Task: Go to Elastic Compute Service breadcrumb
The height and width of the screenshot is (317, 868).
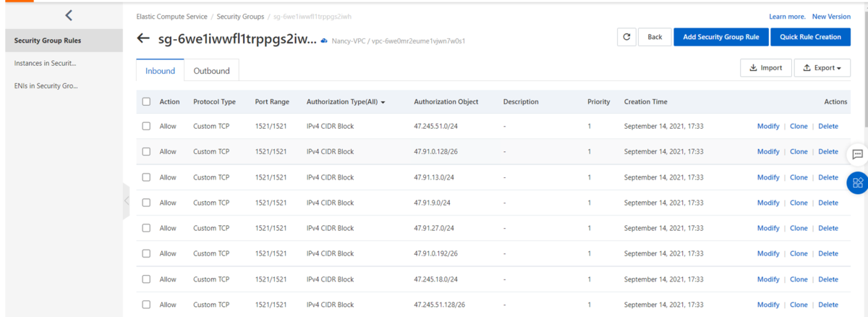Action: point(171,16)
